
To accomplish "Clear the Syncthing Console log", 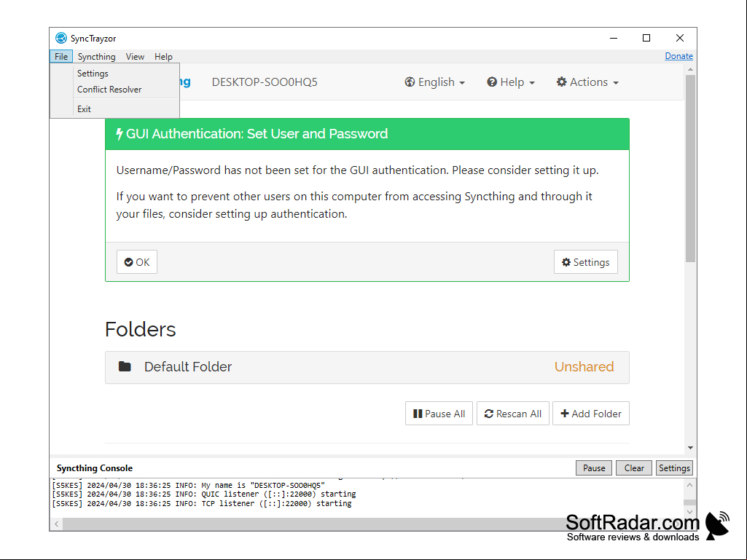I will (634, 468).
